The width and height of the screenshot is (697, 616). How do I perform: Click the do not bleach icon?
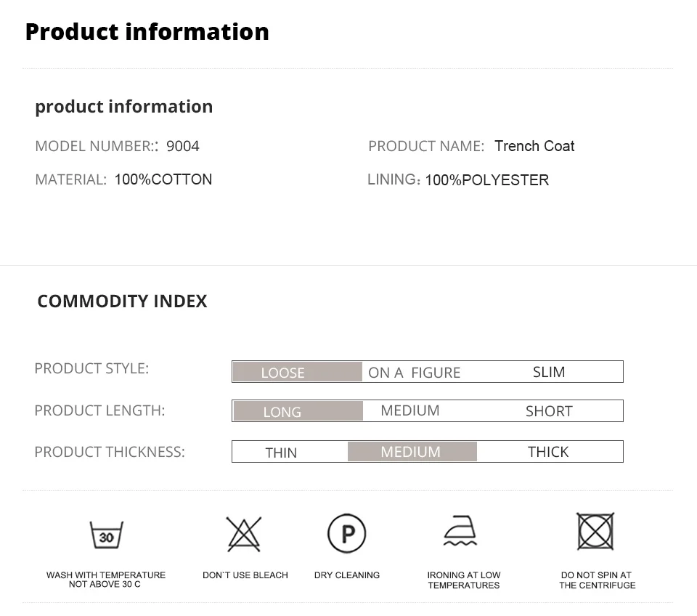244,535
